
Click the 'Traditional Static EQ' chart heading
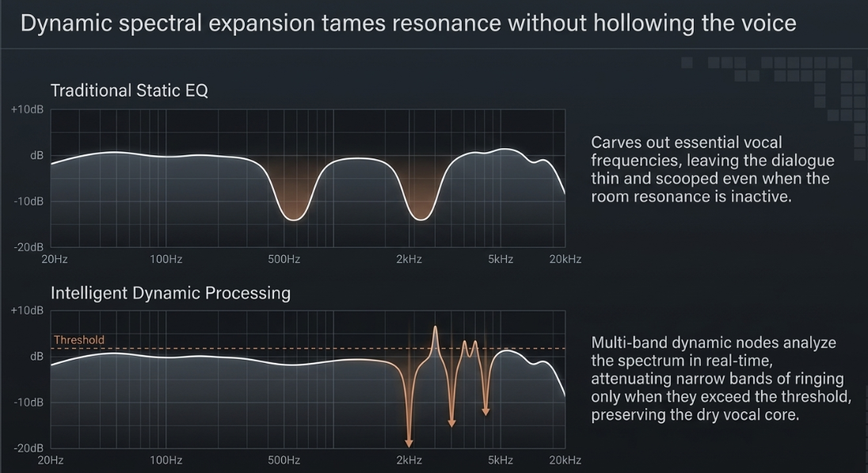click(x=129, y=90)
